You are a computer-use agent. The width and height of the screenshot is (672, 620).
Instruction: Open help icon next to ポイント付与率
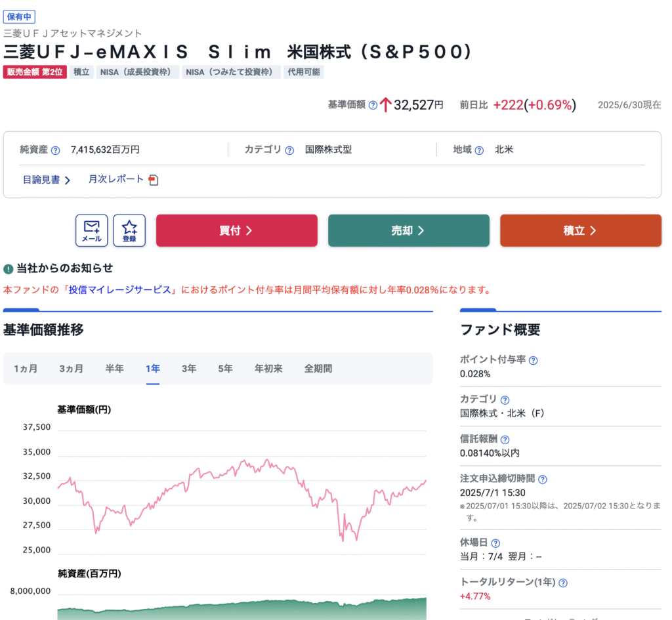point(533,360)
